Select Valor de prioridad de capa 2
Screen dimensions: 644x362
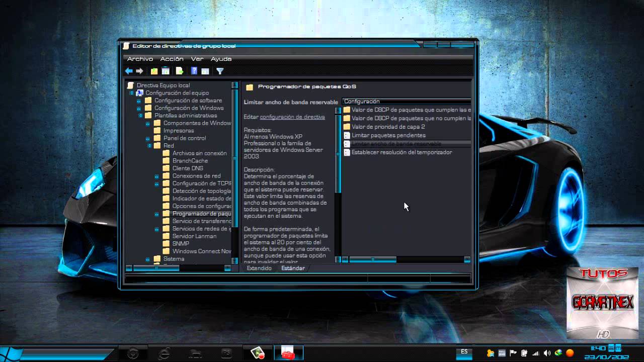point(388,127)
